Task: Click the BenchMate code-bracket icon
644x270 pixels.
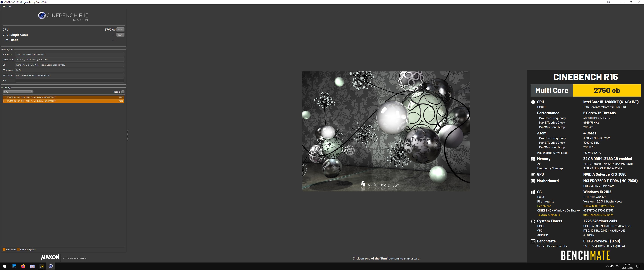Action: (533, 241)
